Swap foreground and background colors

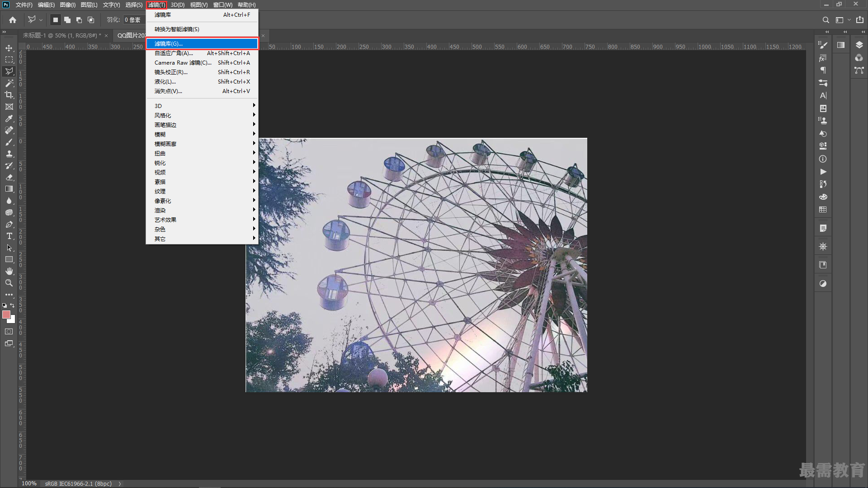point(13,305)
